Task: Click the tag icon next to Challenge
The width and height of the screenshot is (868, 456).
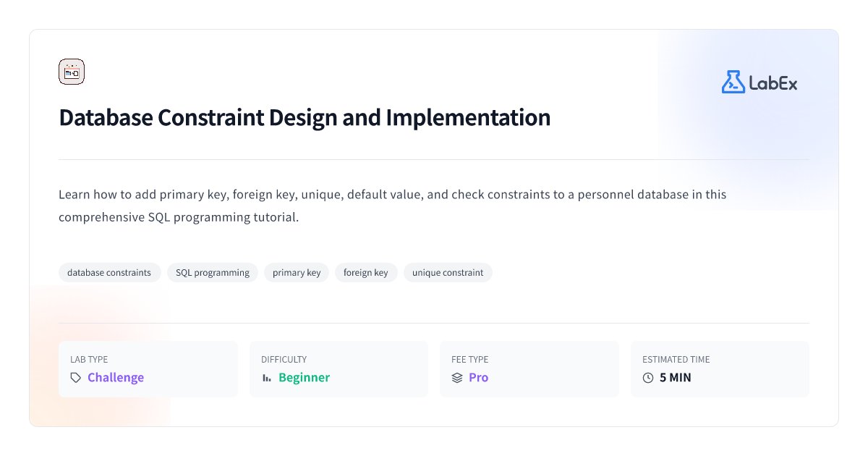Action: [75, 377]
